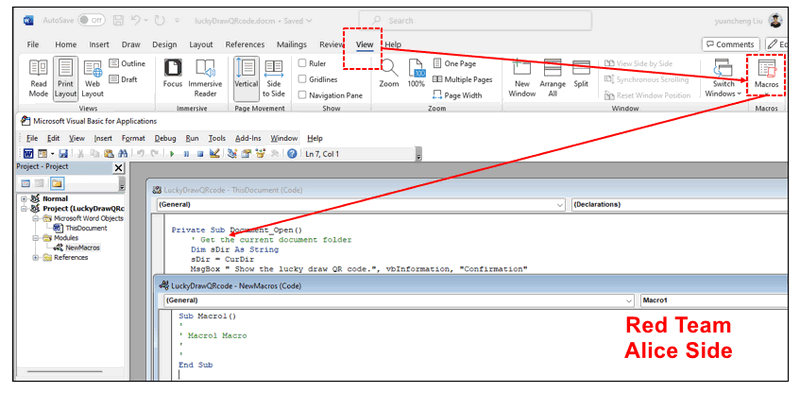800x393 pixels.
Task: Collapse the Project (LuckyDrawQRc node
Action: tap(23, 209)
